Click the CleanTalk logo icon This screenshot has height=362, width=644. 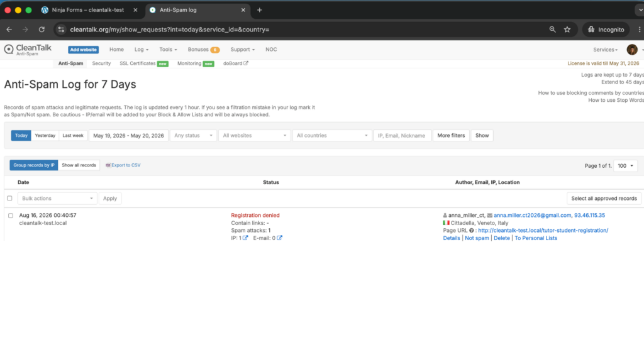point(9,49)
